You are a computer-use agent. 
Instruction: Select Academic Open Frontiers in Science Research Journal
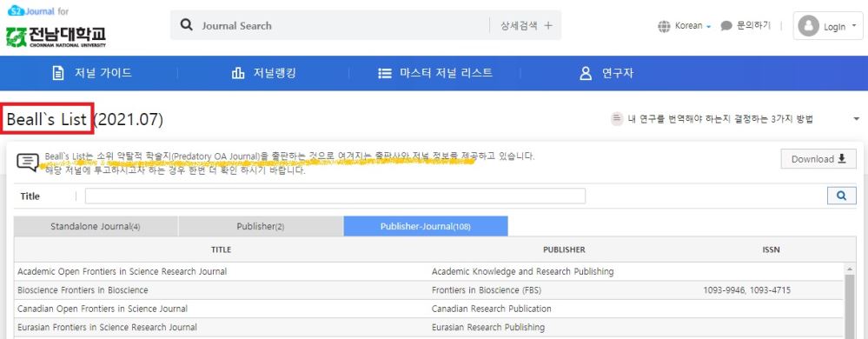pyautogui.click(x=123, y=271)
